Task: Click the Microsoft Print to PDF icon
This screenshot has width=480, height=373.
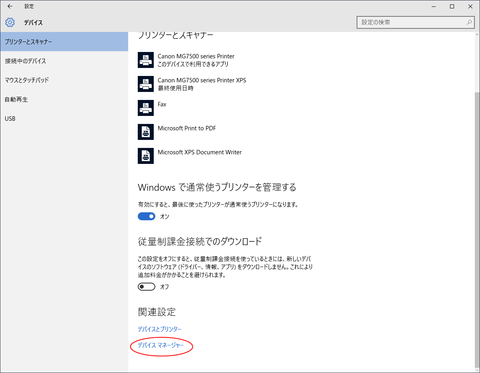Action: coord(146,132)
